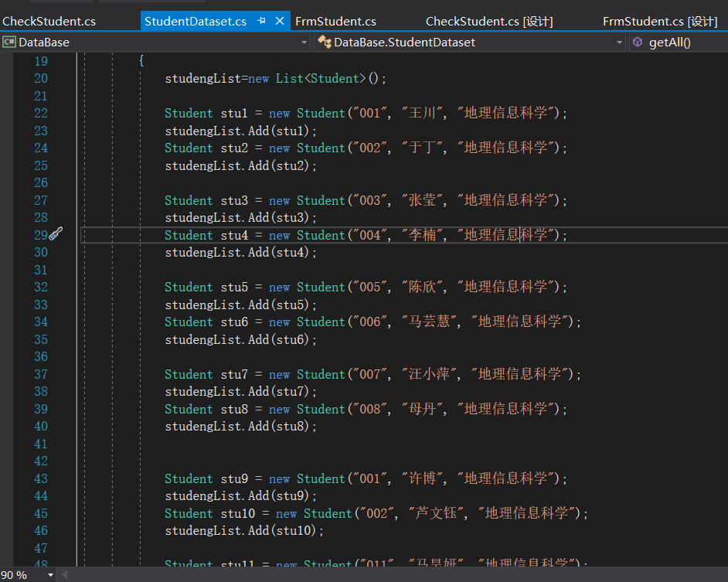
Task: Toggle pin on the StudentDataset.cs tab
Action: click(261, 21)
